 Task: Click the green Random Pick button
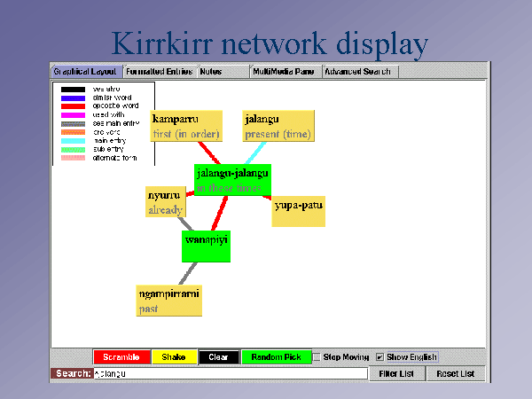[x=276, y=357]
